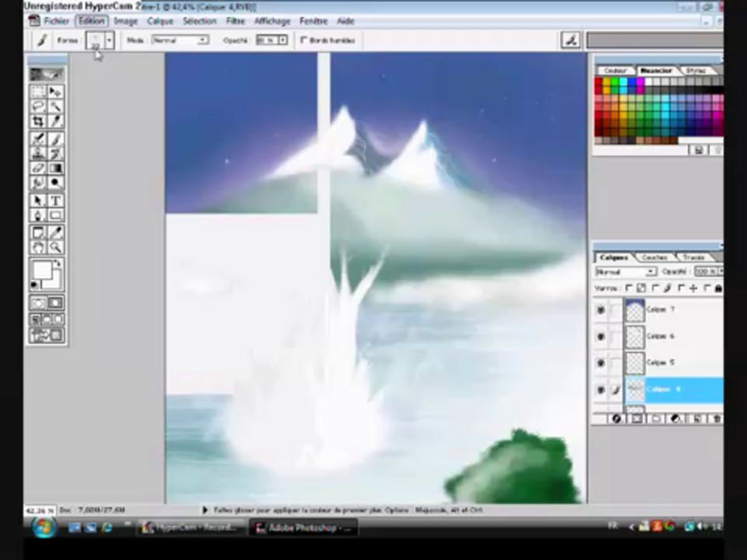Select the Gradient tool

pyautogui.click(x=55, y=168)
